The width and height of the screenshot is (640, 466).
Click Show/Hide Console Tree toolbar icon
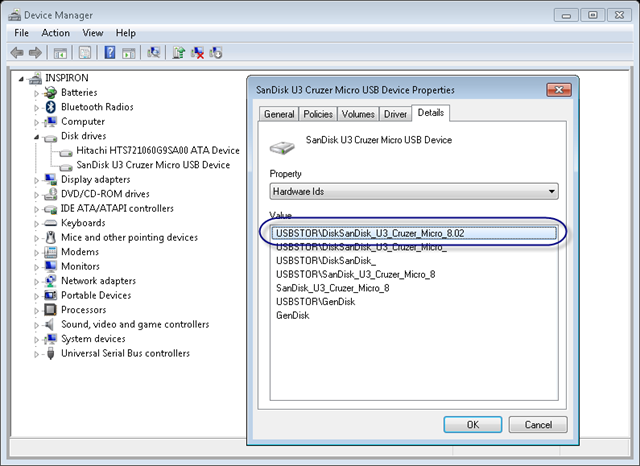click(x=60, y=53)
